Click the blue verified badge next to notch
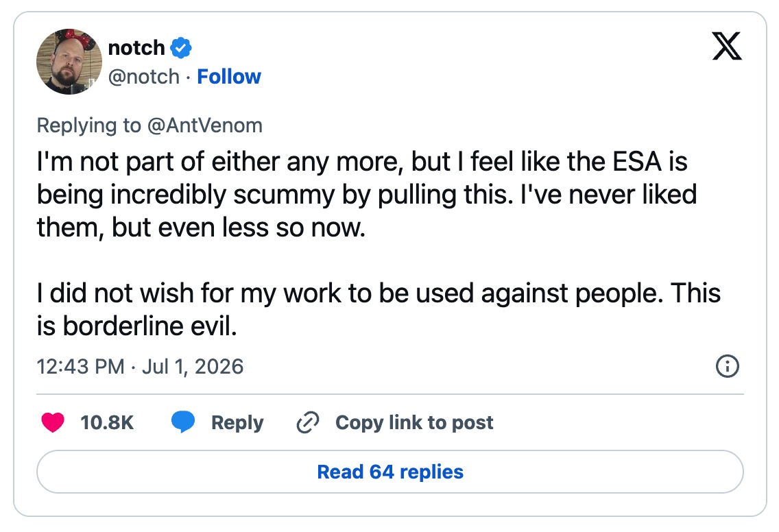 (x=181, y=48)
